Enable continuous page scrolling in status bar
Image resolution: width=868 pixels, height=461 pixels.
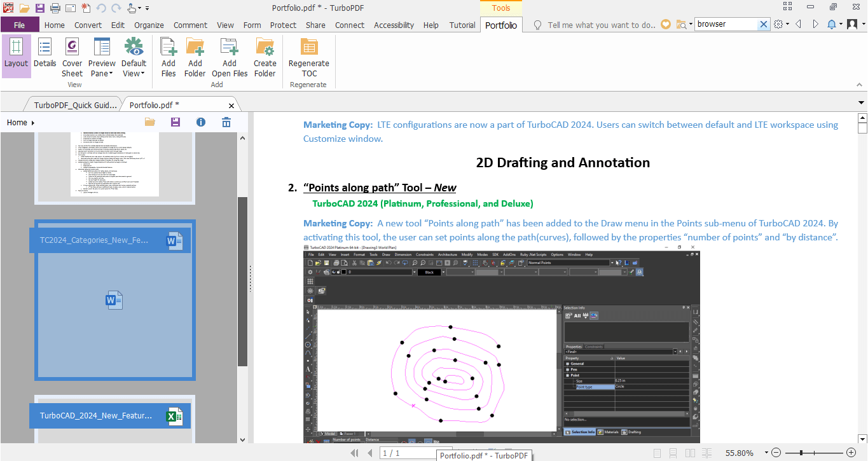[x=673, y=453]
